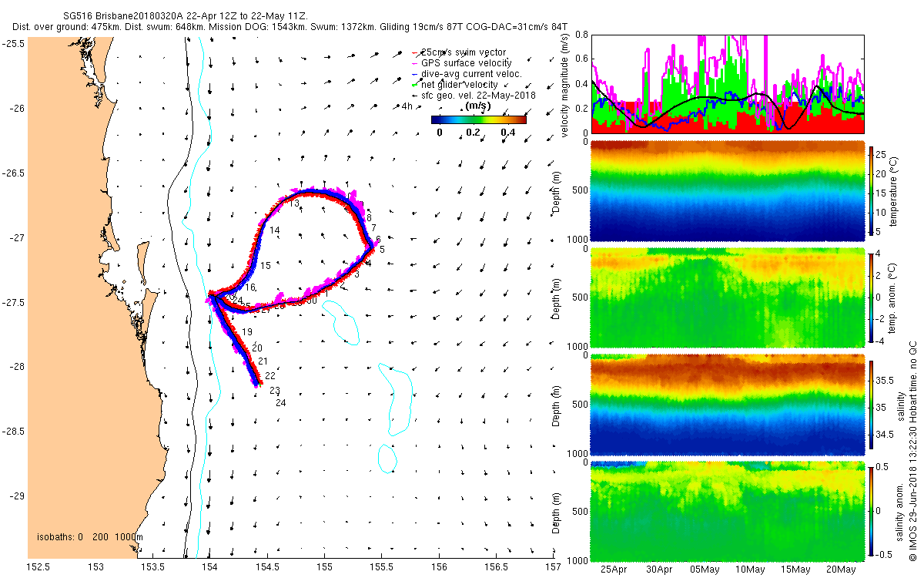Click the net glider velocity legend label
Viewport: 924px width, 578px height.
(x=460, y=84)
